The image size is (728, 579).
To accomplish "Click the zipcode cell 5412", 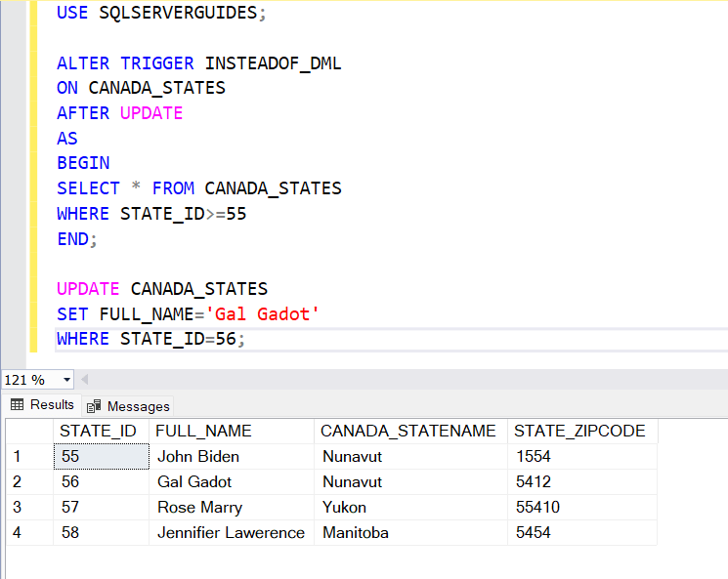I will (x=582, y=481).
